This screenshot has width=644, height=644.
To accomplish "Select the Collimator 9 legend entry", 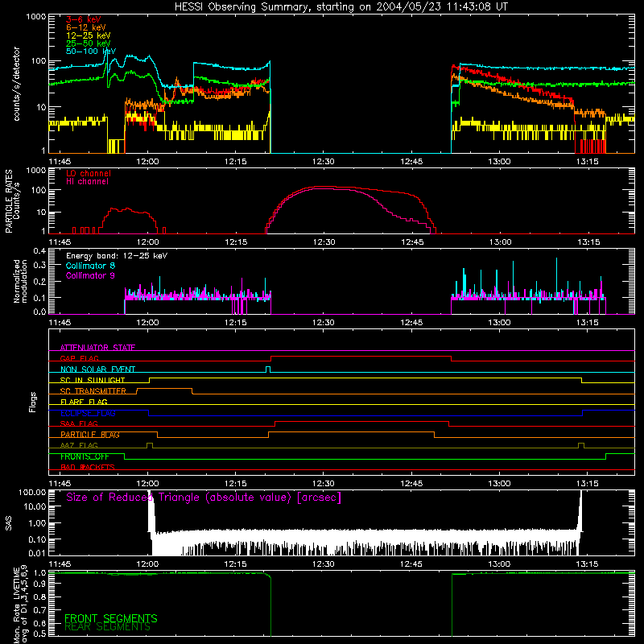I will tap(90, 275).
